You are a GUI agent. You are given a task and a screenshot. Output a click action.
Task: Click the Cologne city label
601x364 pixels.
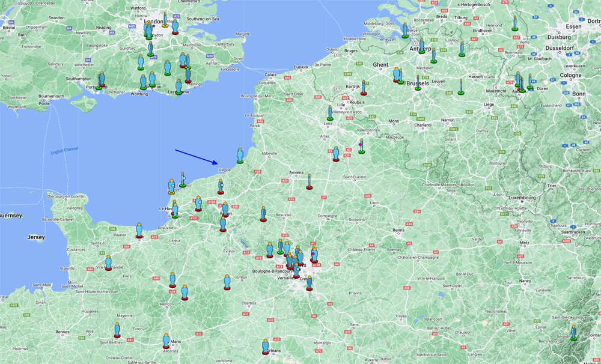click(571, 75)
